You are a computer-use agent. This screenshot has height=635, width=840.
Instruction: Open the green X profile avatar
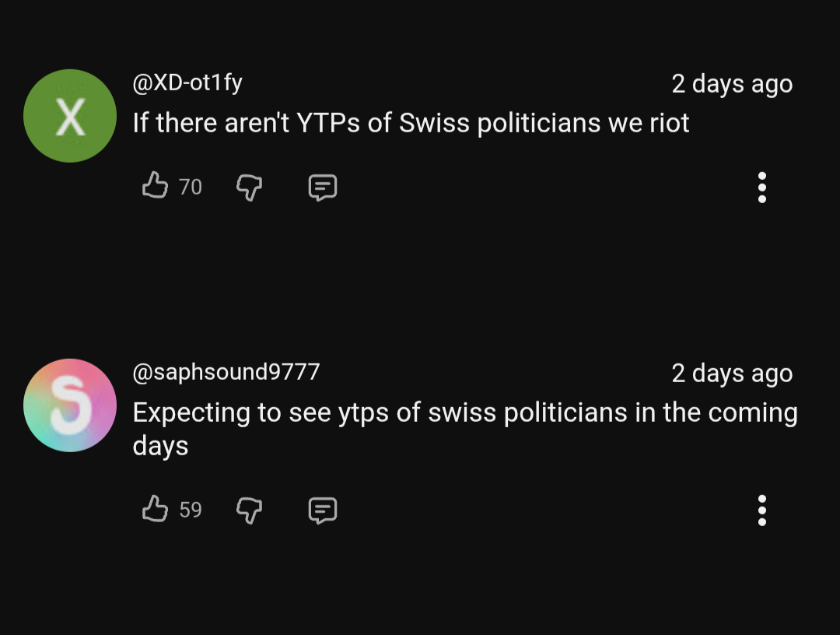(x=70, y=116)
